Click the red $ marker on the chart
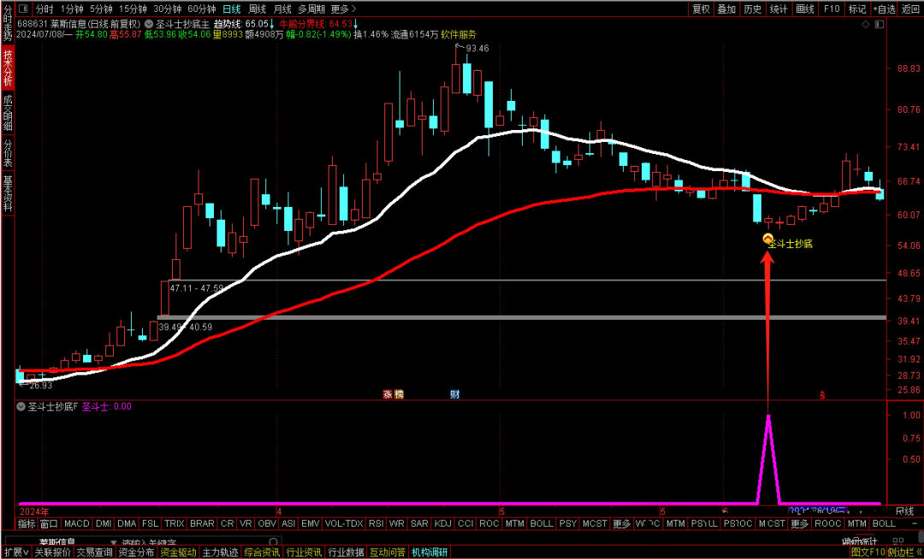The width and height of the screenshot is (924, 560). pyautogui.click(x=822, y=395)
